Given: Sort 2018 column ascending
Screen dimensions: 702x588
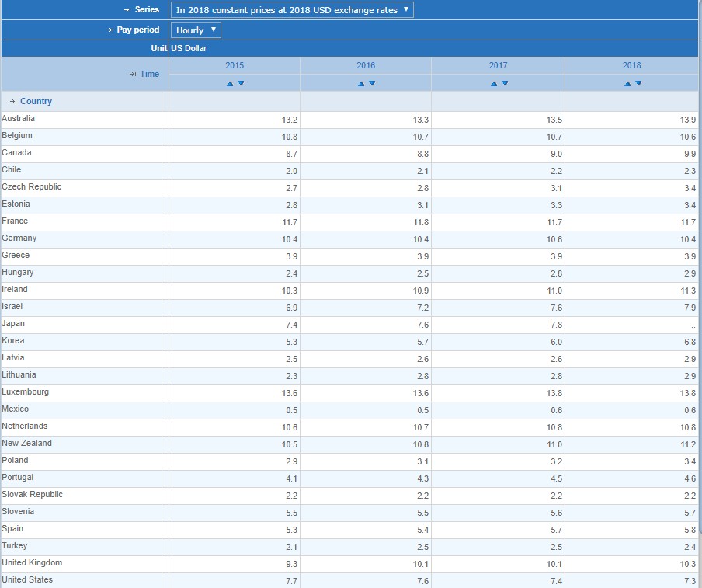Looking at the screenshot, I should [627, 83].
